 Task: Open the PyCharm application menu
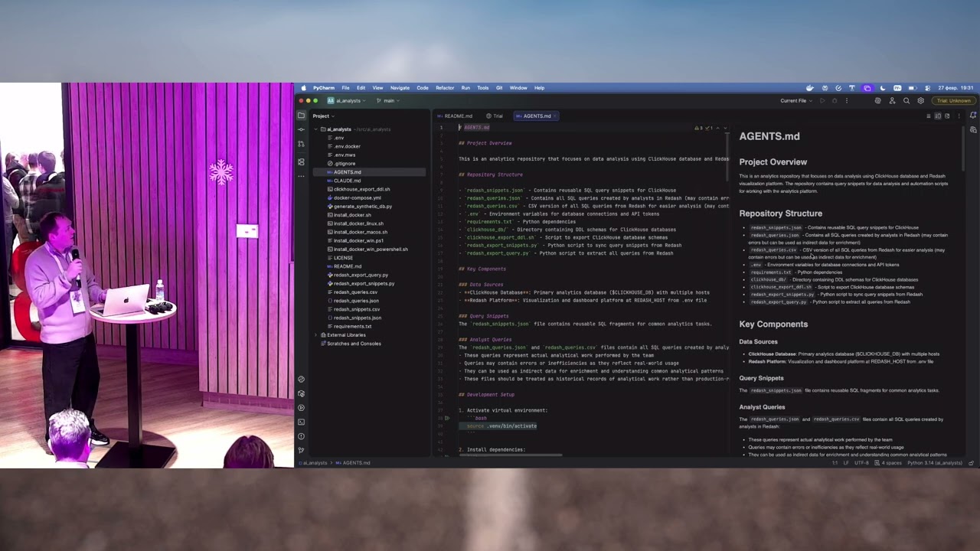click(x=324, y=87)
